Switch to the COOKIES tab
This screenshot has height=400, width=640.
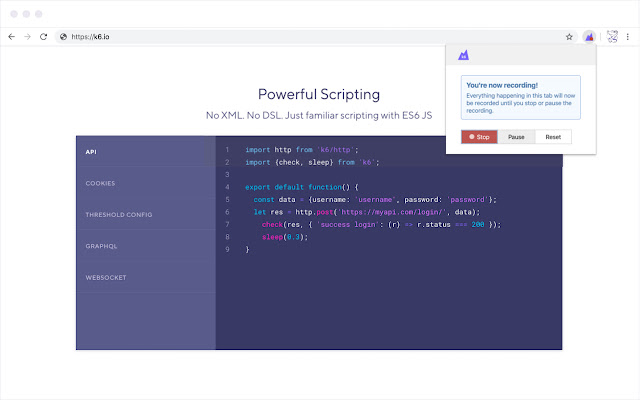click(146, 183)
